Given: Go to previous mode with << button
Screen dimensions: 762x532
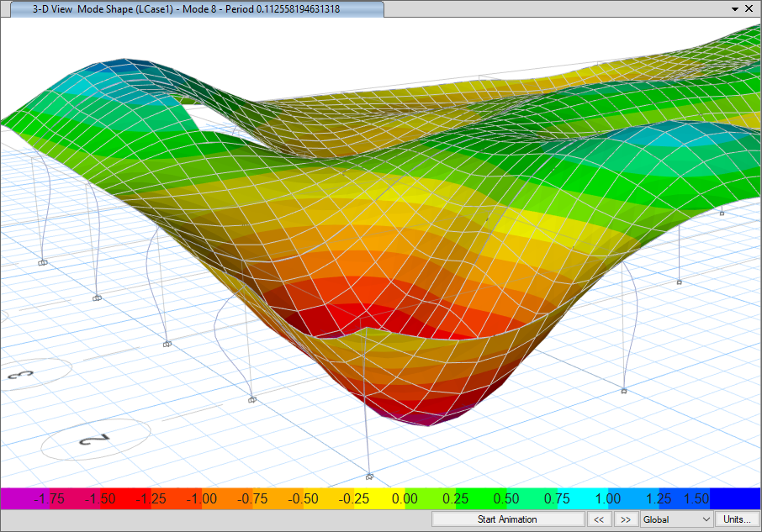Looking at the screenshot, I should pos(599,519).
